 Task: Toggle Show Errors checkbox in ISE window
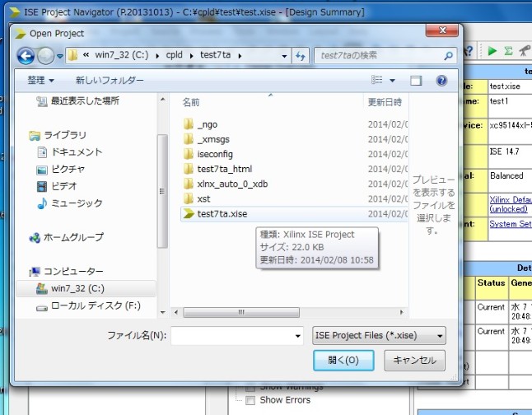[250, 400]
